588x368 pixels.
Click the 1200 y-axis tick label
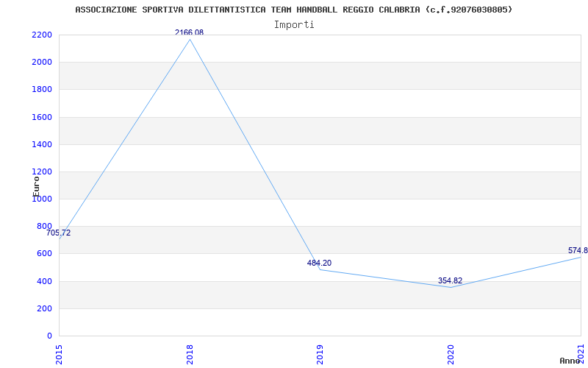point(43,172)
